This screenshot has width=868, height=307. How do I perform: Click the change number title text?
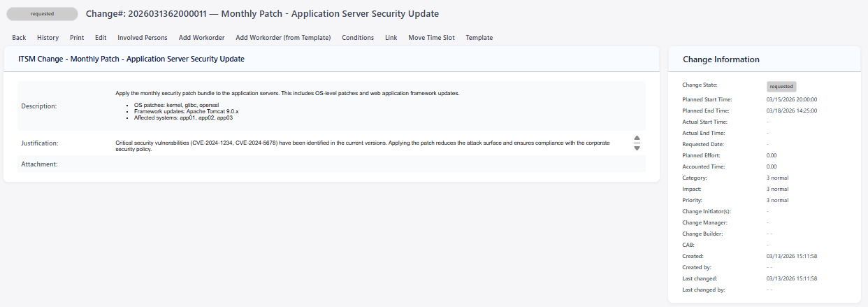coord(263,14)
